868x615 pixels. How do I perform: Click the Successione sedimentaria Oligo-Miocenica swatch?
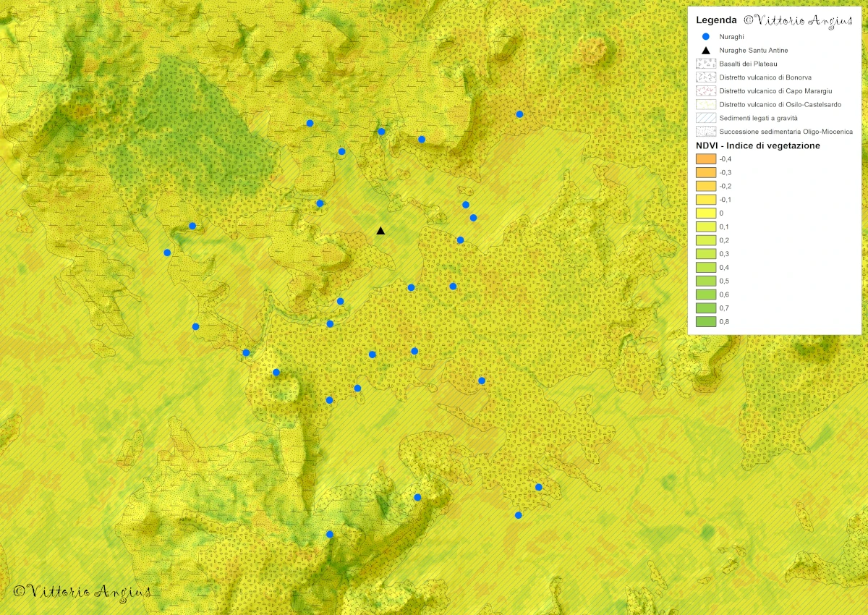(x=705, y=132)
